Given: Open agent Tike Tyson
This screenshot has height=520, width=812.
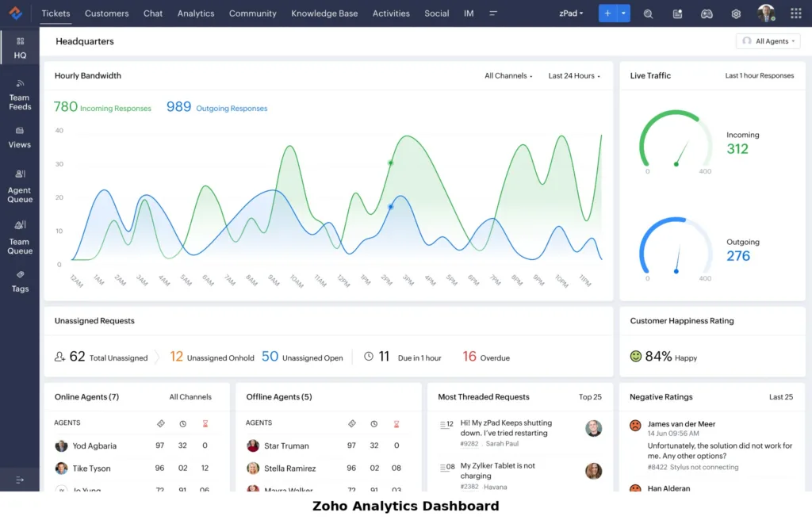Looking at the screenshot, I should (x=91, y=468).
